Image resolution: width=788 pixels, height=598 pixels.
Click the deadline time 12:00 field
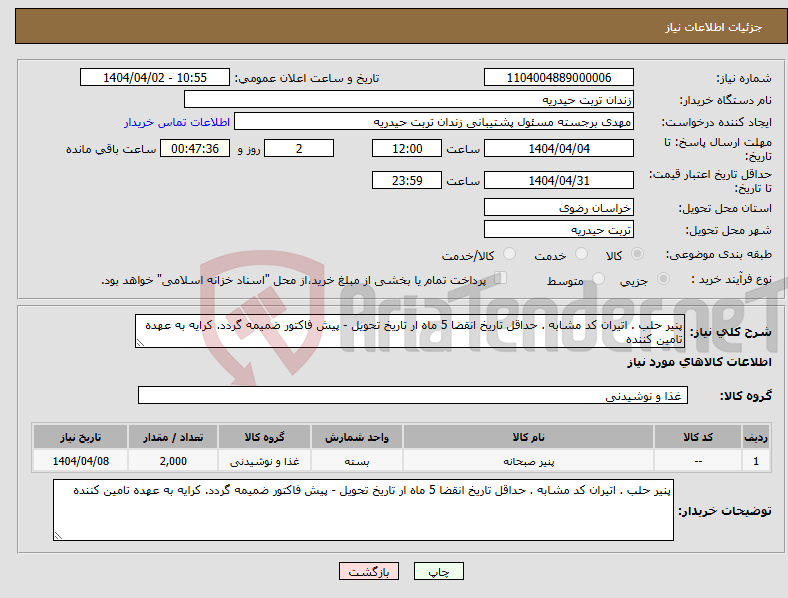point(407,148)
